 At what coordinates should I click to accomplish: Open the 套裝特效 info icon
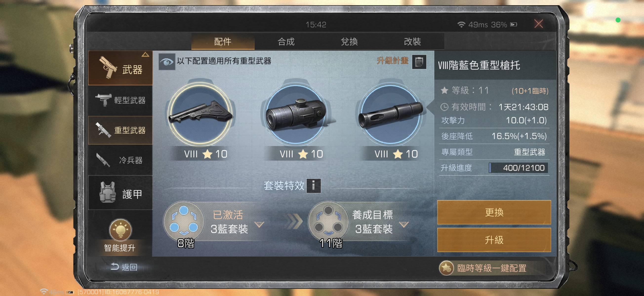click(x=314, y=185)
